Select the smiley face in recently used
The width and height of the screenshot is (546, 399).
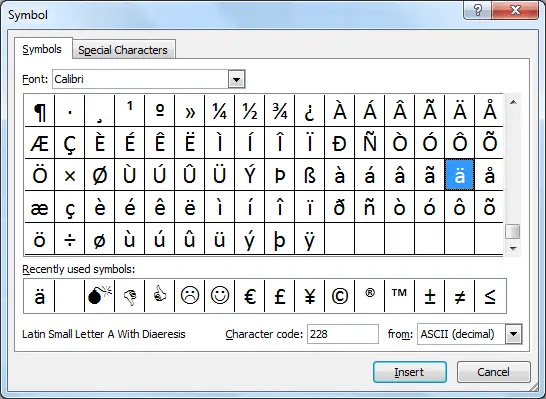coord(220,296)
